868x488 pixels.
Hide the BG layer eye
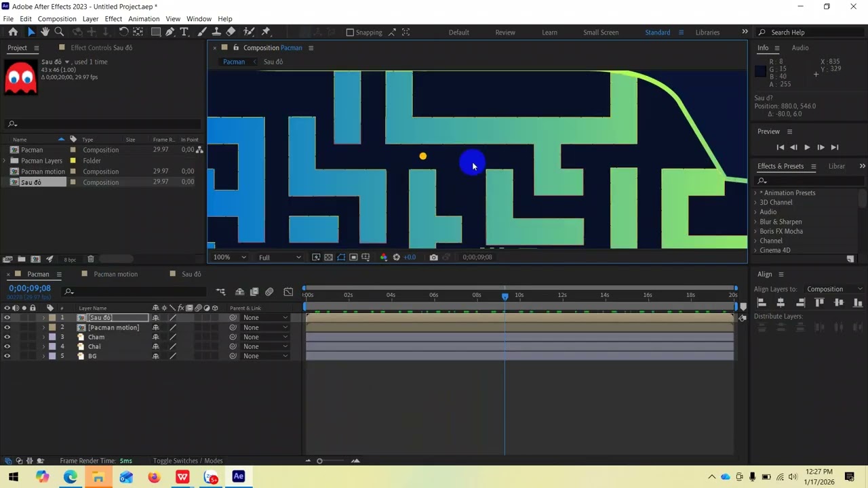pyautogui.click(x=7, y=356)
